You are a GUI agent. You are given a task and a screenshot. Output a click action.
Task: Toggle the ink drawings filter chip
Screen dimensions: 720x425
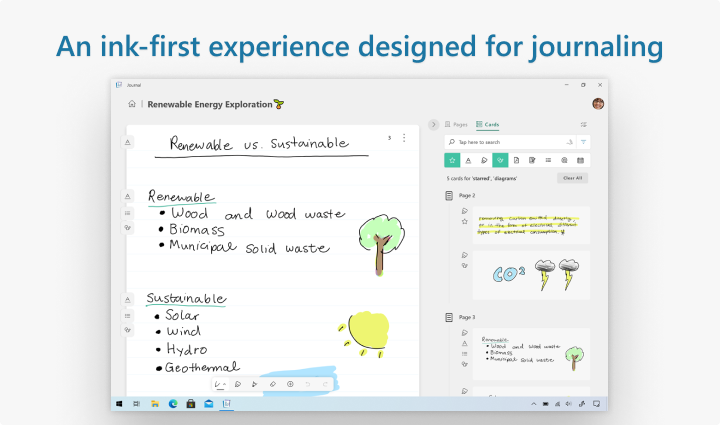point(484,160)
